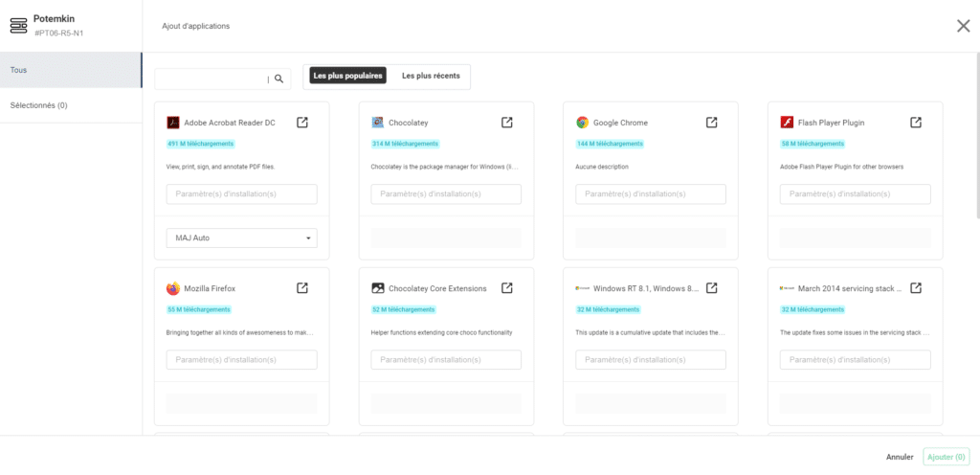Open Flash Player Plugin external link icon
The image size is (980, 475).
tap(916, 123)
